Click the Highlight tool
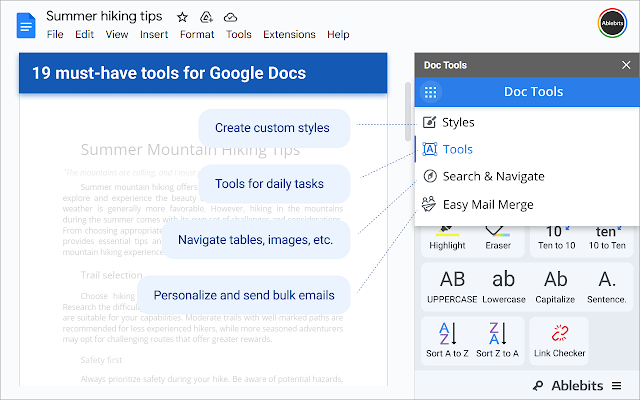640x400 pixels. tap(447, 239)
